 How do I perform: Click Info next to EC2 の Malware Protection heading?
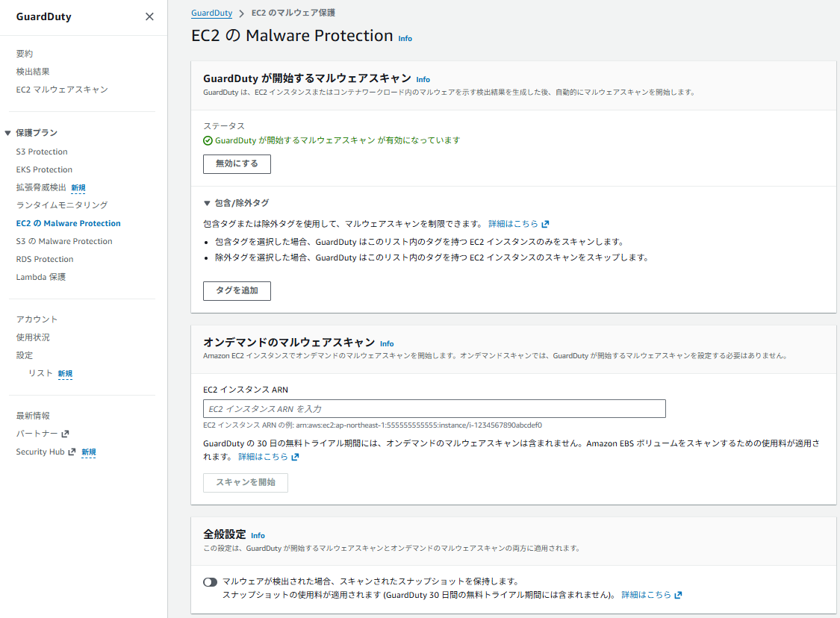pyautogui.click(x=405, y=38)
